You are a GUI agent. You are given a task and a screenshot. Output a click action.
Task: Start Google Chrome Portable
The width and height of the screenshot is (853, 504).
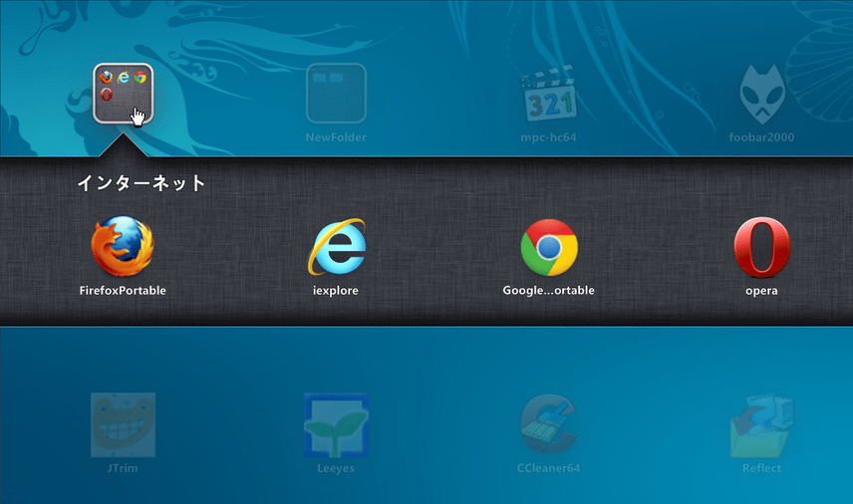549,247
